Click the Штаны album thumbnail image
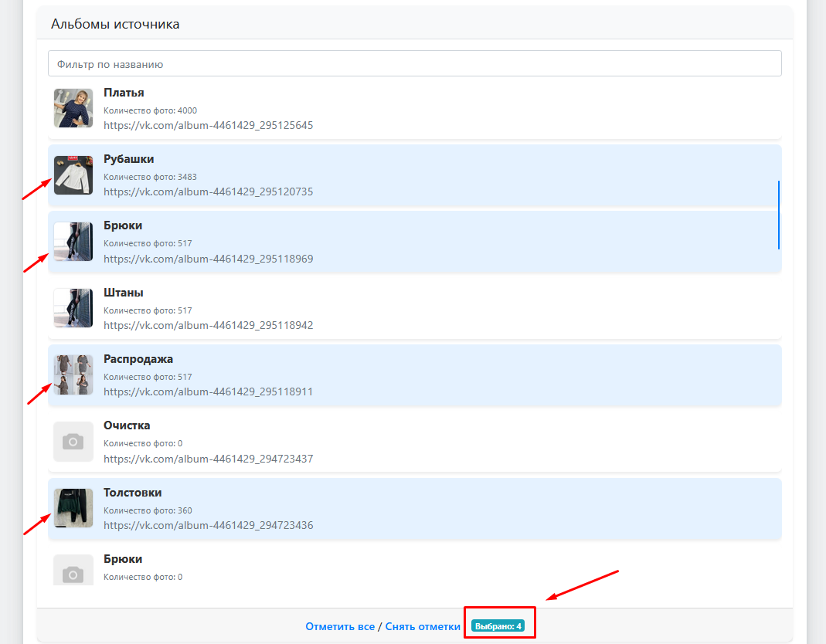826x644 pixels. (73, 307)
